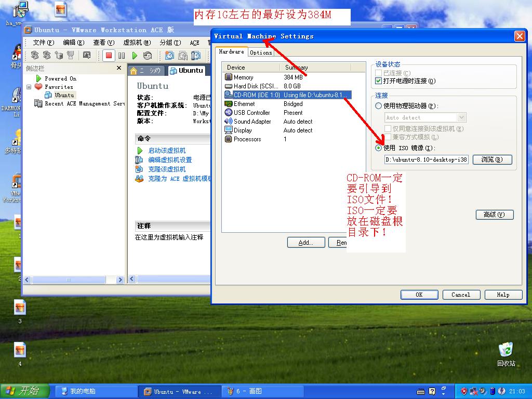Click the Pause (suspend) toolbar button

pyautogui.click(x=122, y=55)
